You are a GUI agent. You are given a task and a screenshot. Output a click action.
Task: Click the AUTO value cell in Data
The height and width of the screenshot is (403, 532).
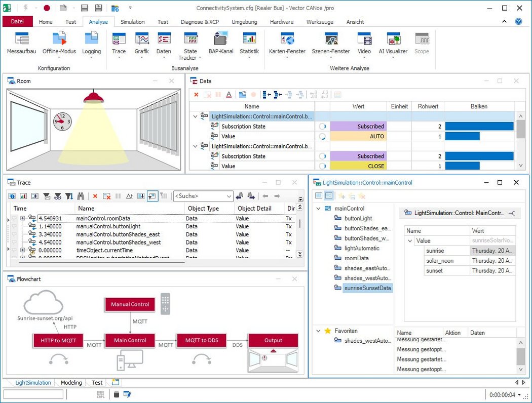358,136
